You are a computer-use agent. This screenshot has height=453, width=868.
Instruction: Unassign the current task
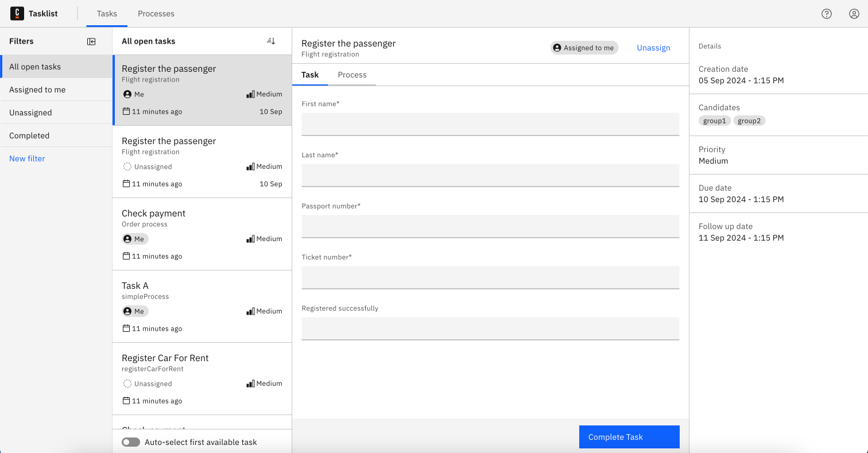653,48
